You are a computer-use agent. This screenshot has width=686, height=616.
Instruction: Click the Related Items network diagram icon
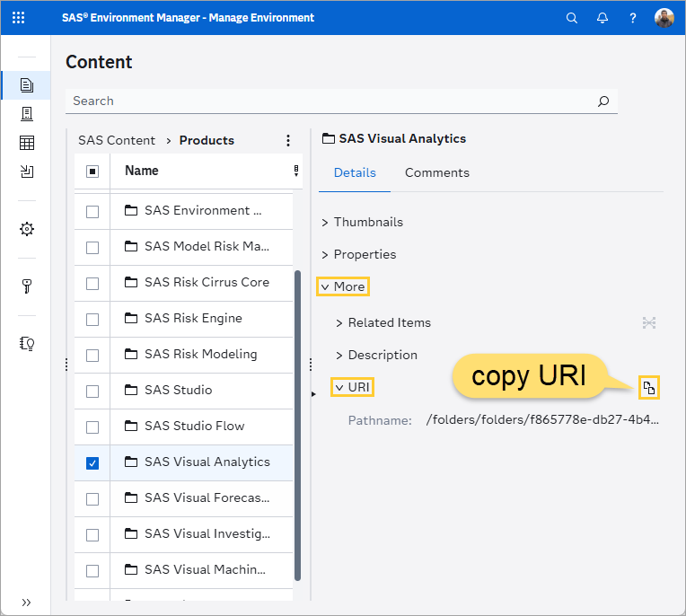click(x=649, y=323)
